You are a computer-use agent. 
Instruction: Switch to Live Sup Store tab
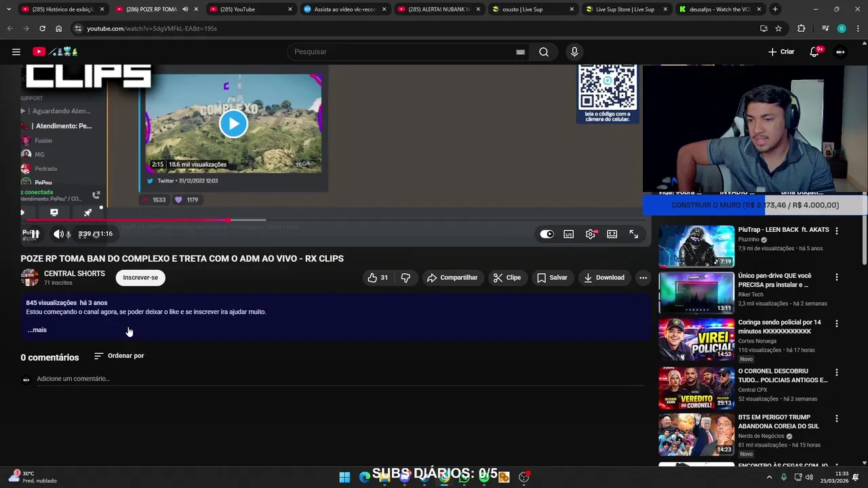[x=627, y=9]
